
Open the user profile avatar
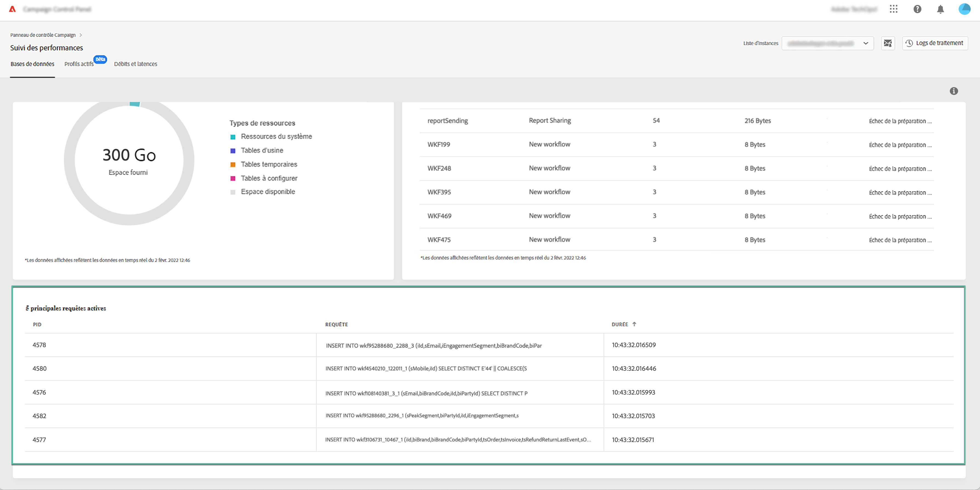964,9
